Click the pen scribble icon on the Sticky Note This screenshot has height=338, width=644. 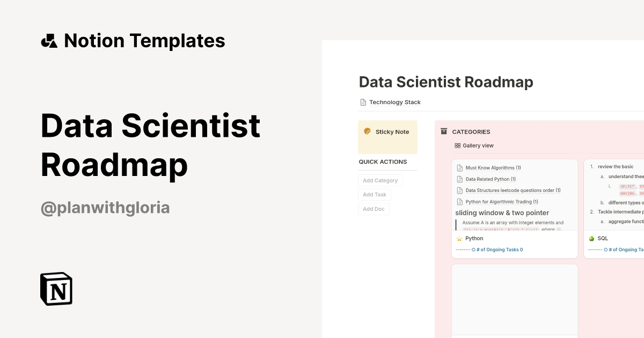[x=367, y=130]
